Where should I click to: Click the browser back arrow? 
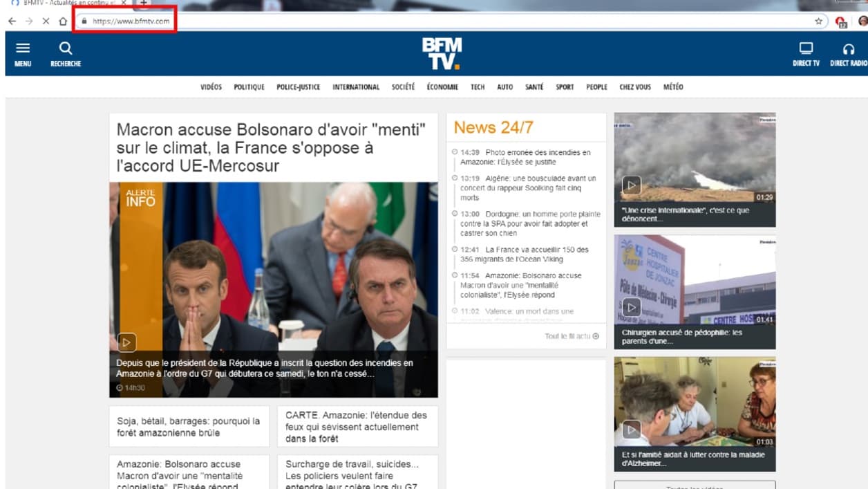(x=12, y=21)
